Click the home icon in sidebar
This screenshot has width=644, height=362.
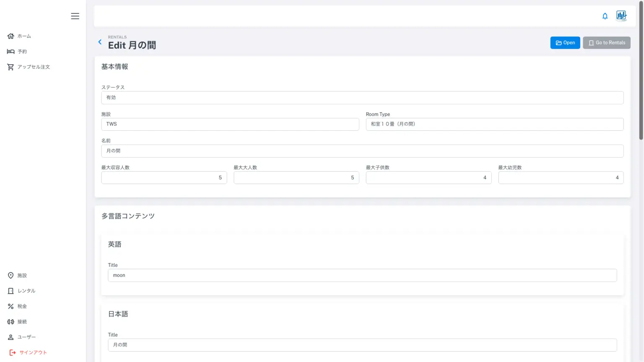(x=11, y=36)
